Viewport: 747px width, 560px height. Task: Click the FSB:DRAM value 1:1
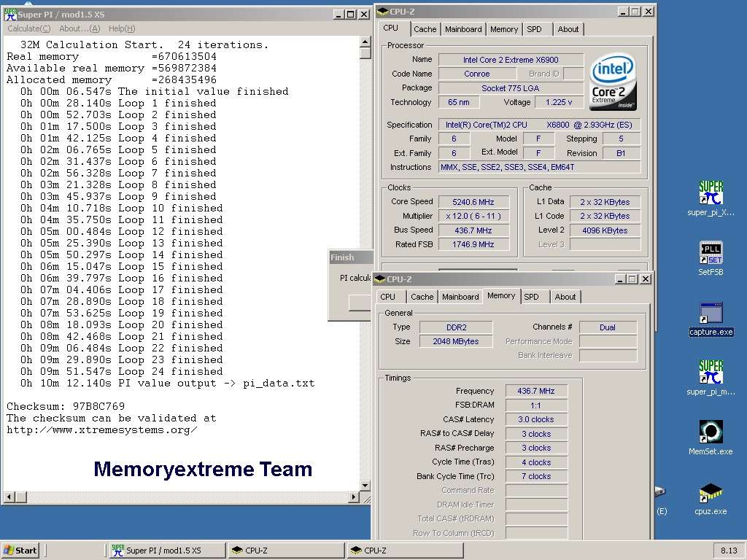pos(536,405)
